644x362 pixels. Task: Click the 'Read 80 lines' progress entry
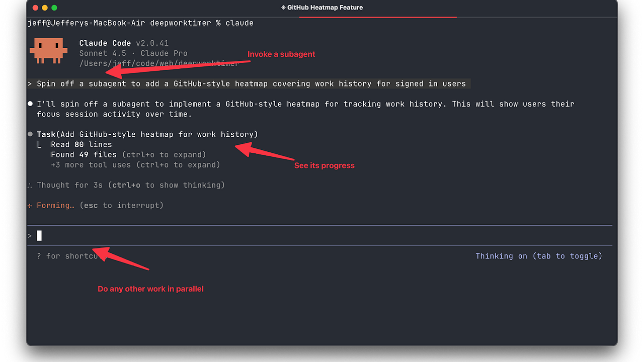(x=81, y=144)
